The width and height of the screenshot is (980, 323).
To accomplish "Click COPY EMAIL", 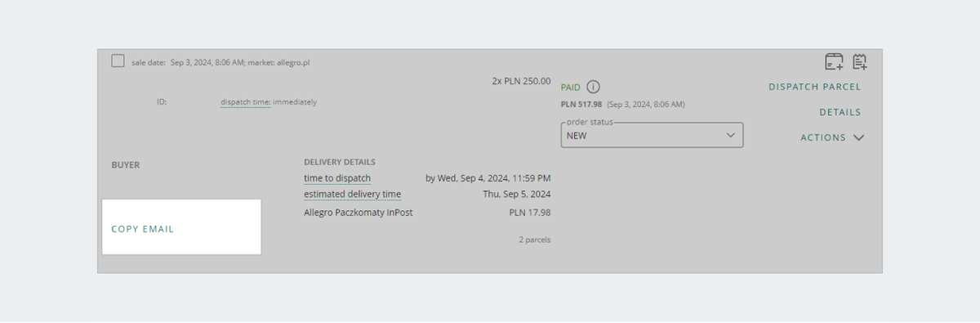I will pos(143,229).
